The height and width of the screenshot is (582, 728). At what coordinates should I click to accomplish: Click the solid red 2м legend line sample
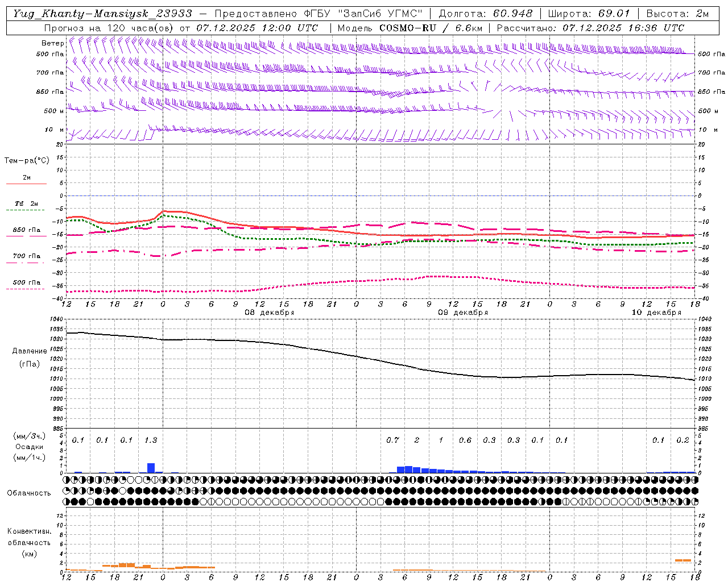tap(26, 184)
